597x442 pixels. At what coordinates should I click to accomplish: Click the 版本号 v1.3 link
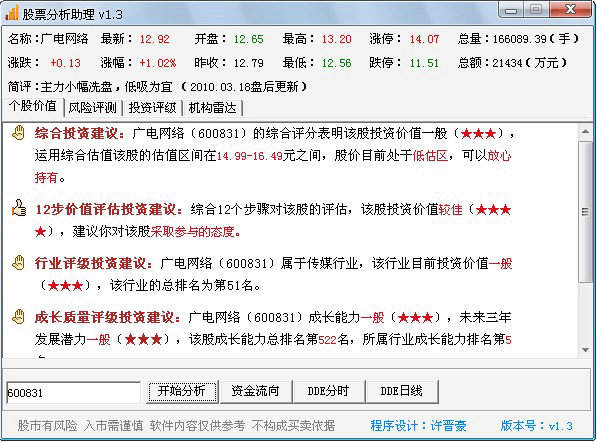click(537, 426)
